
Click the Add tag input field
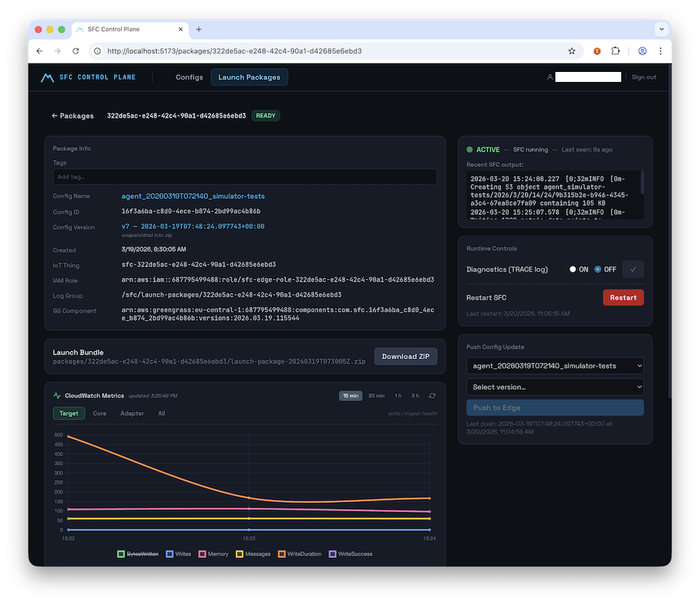coord(245,177)
